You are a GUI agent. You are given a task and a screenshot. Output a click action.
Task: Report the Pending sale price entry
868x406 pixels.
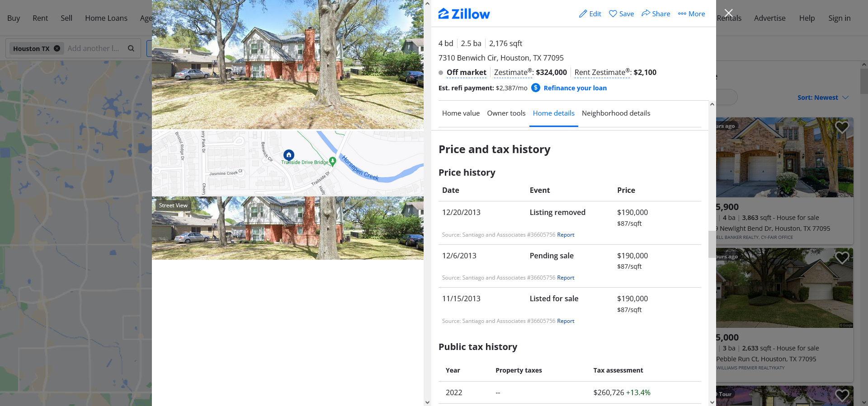click(566, 278)
